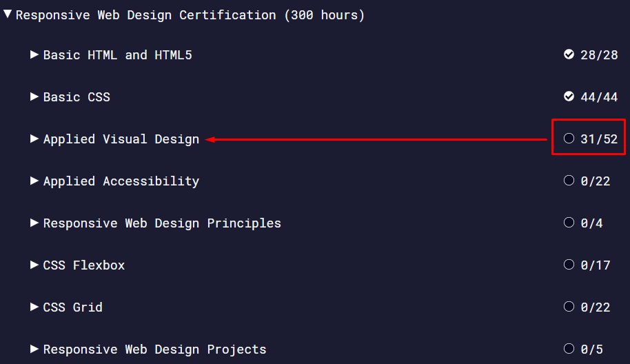Open the CSS Grid course
The image size is (630, 364).
click(x=73, y=307)
